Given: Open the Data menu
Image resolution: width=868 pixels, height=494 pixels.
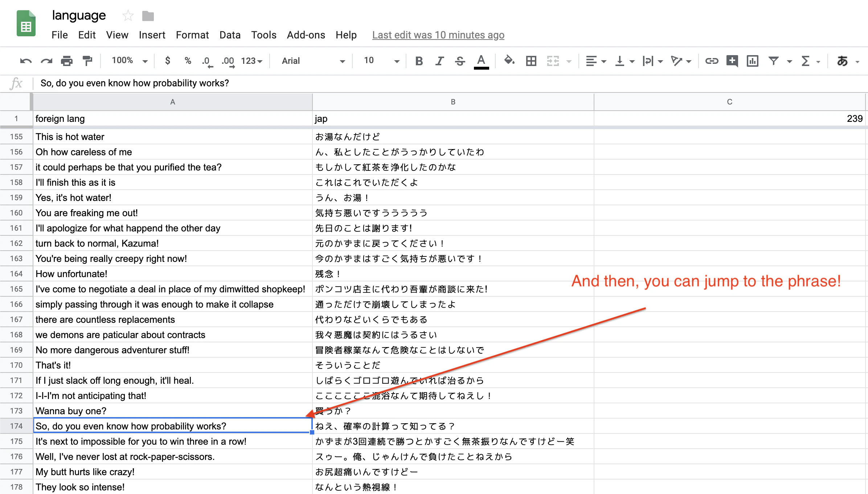Looking at the screenshot, I should (x=230, y=35).
